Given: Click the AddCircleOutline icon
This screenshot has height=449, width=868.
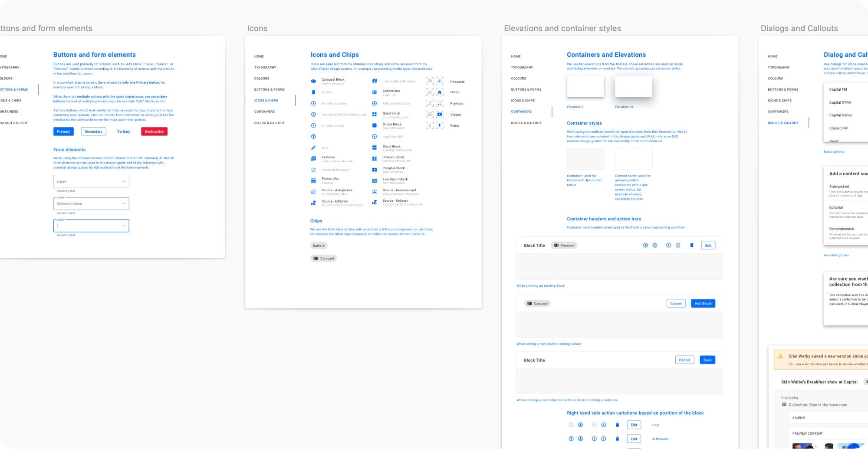Looking at the screenshot, I should 375,103.
